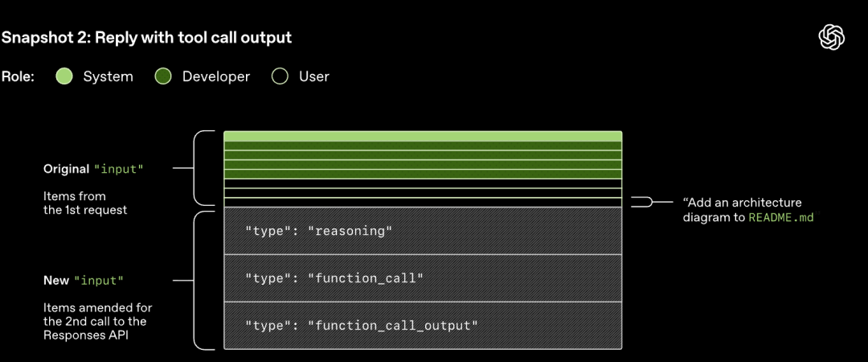Click the light green System legend circle

coord(65,76)
